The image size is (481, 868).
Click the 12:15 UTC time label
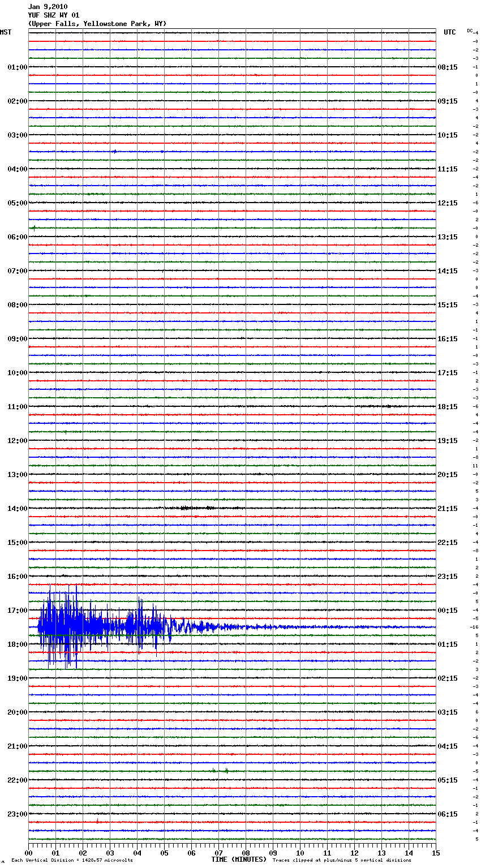pos(448,203)
